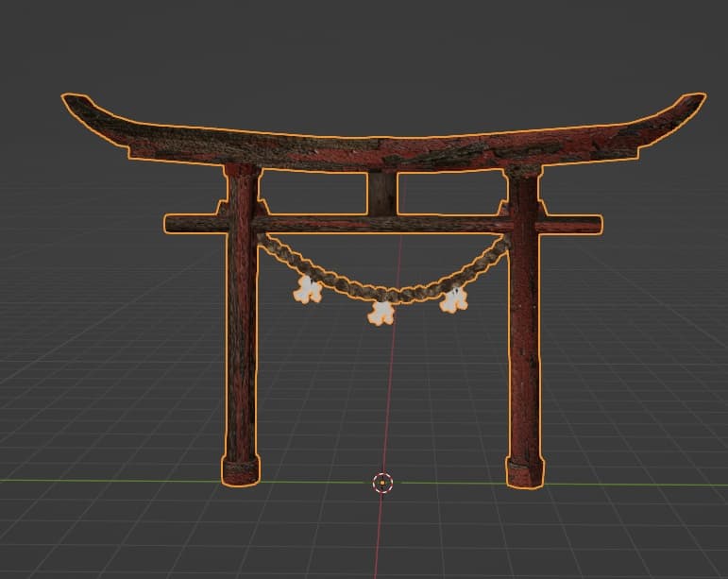This screenshot has width=728, height=579.
Task: Click the right pillar's base ring
Action: pos(525,472)
